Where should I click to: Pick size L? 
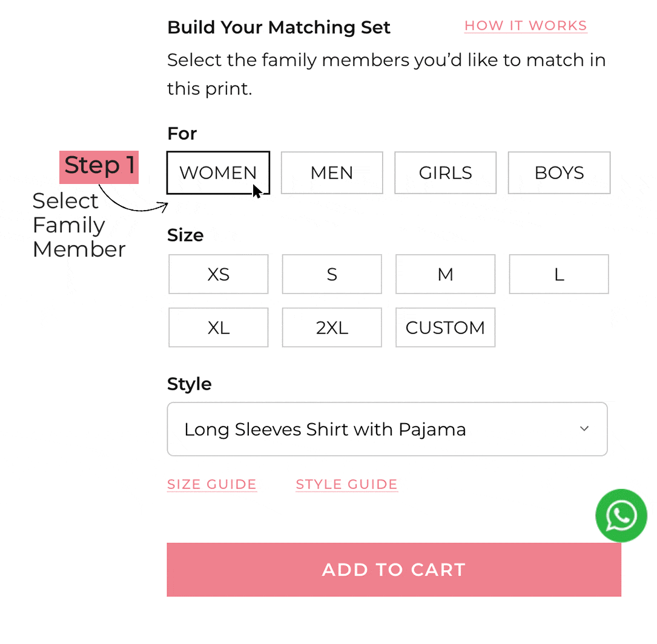click(x=559, y=274)
